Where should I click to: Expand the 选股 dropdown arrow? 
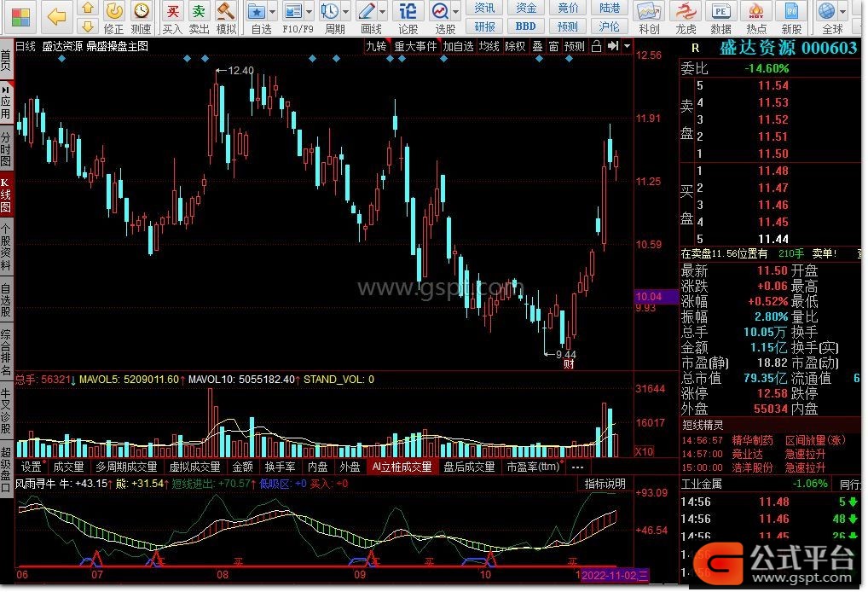tap(456, 11)
